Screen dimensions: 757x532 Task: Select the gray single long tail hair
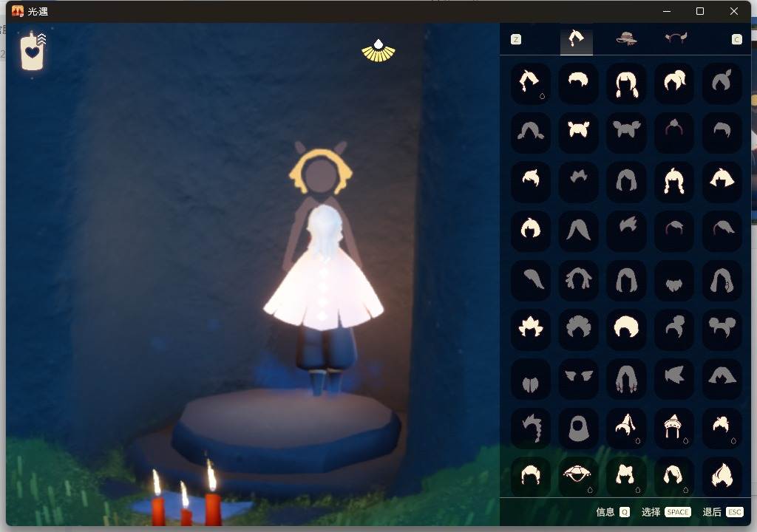tap(531, 280)
